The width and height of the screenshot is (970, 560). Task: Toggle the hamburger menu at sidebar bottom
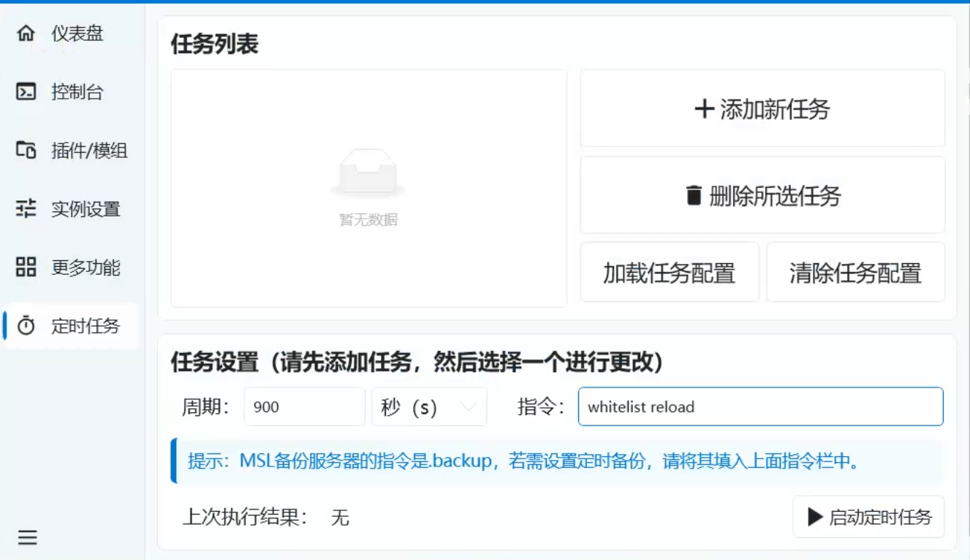(28, 538)
